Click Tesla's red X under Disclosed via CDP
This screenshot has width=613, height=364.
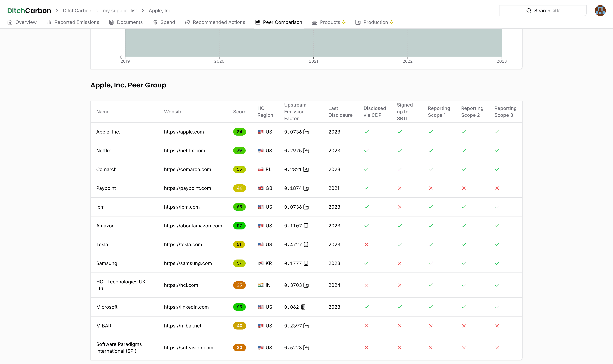(367, 244)
